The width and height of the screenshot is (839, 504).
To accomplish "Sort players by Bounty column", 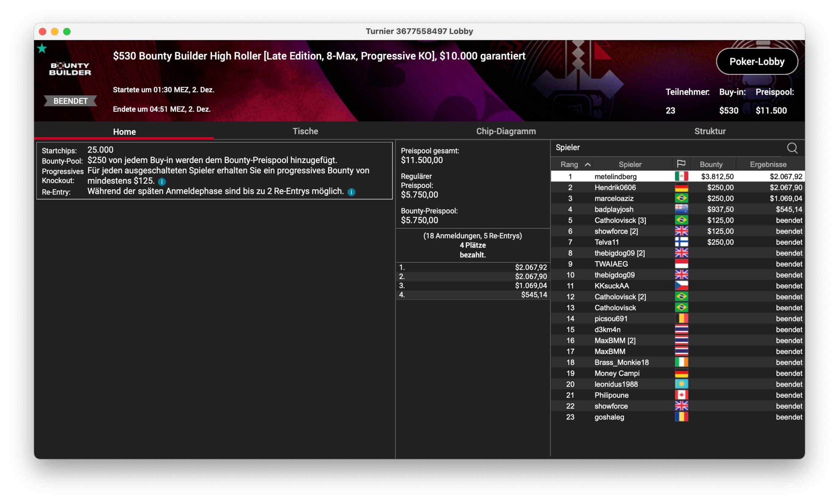I will 711,164.
